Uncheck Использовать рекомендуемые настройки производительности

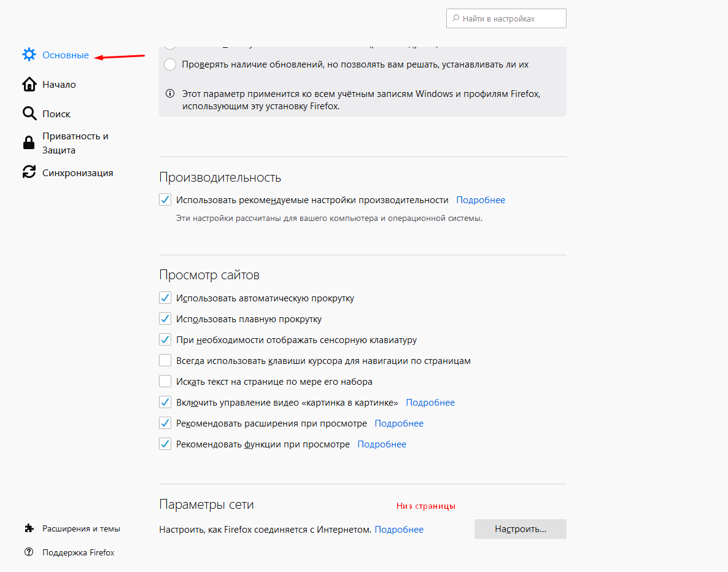[x=165, y=200]
